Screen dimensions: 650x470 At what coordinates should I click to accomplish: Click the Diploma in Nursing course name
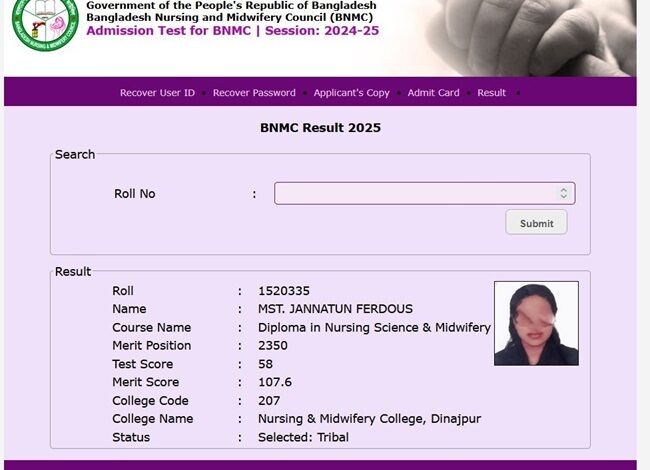(374, 328)
